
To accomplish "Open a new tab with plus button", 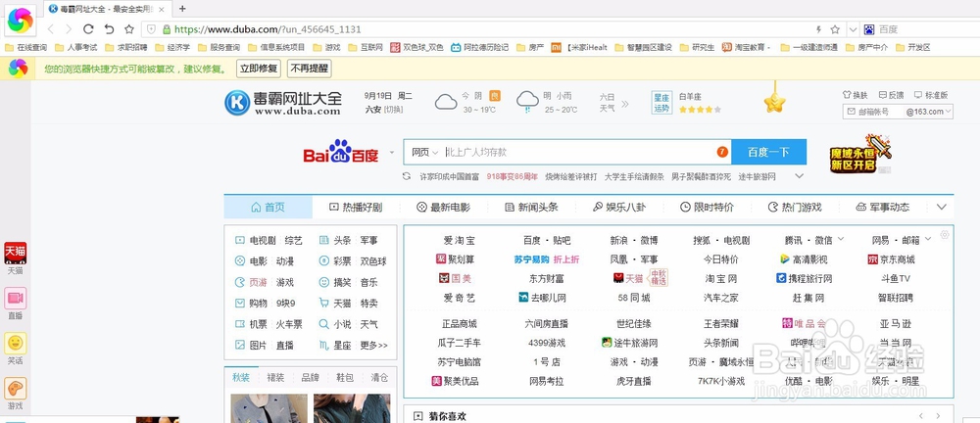I will point(182,9).
